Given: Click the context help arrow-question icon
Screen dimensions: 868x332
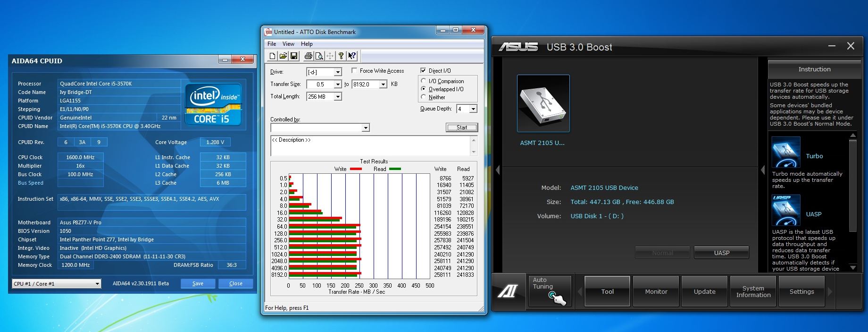Looking at the screenshot, I should tap(352, 56).
